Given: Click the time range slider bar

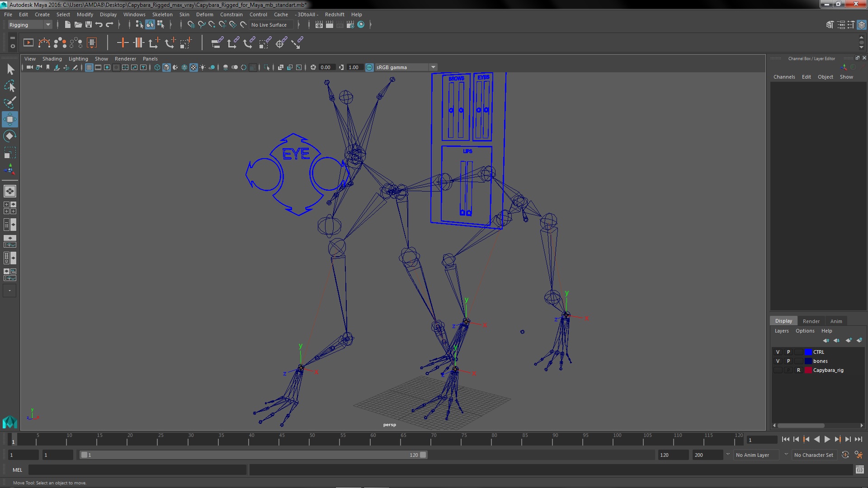Looking at the screenshot, I should pos(253,455).
